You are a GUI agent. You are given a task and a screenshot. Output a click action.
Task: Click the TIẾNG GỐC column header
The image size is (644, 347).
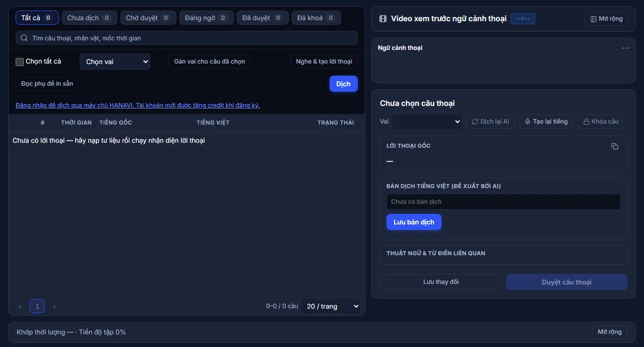(116, 123)
